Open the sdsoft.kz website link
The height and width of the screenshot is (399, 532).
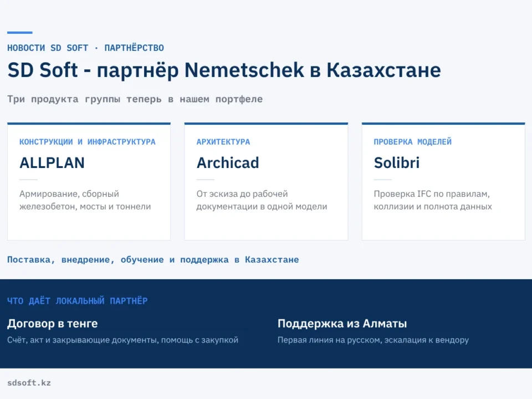coord(29,383)
